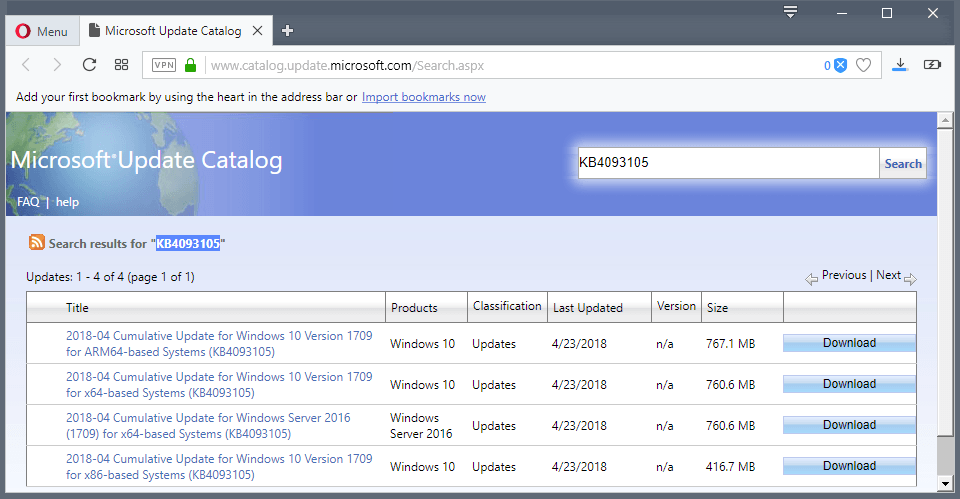Click the Search button
The image size is (960, 499).
[903, 163]
